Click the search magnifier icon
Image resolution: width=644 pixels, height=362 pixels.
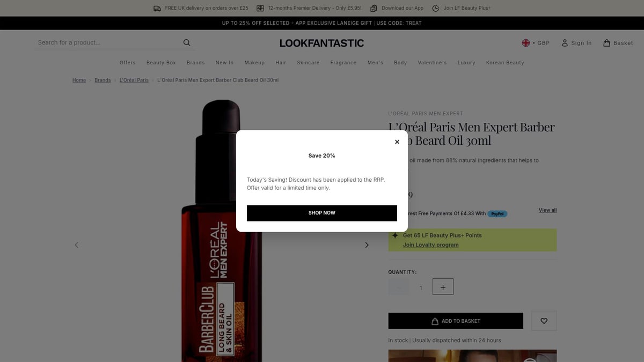pos(186,42)
